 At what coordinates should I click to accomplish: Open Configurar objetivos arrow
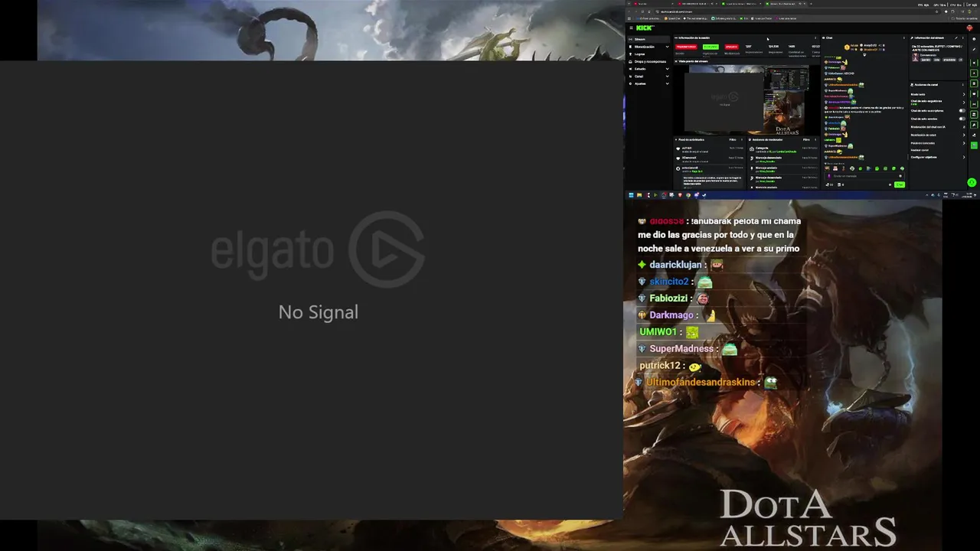[964, 157]
